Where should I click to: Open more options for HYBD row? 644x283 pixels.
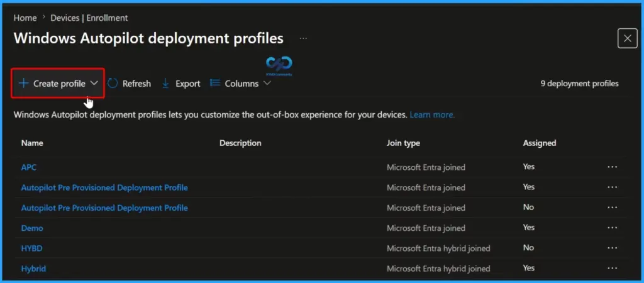pyautogui.click(x=612, y=248)
